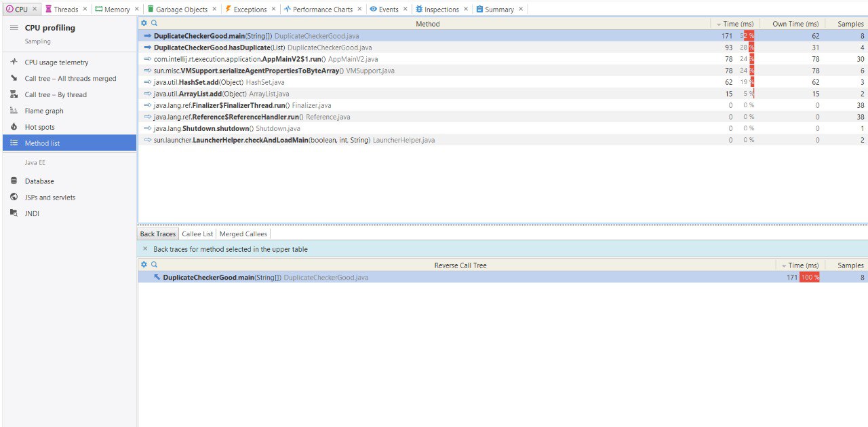
Task: Select Reference$ReferenceHandler.run() row
Action: (x=502, y=117)
